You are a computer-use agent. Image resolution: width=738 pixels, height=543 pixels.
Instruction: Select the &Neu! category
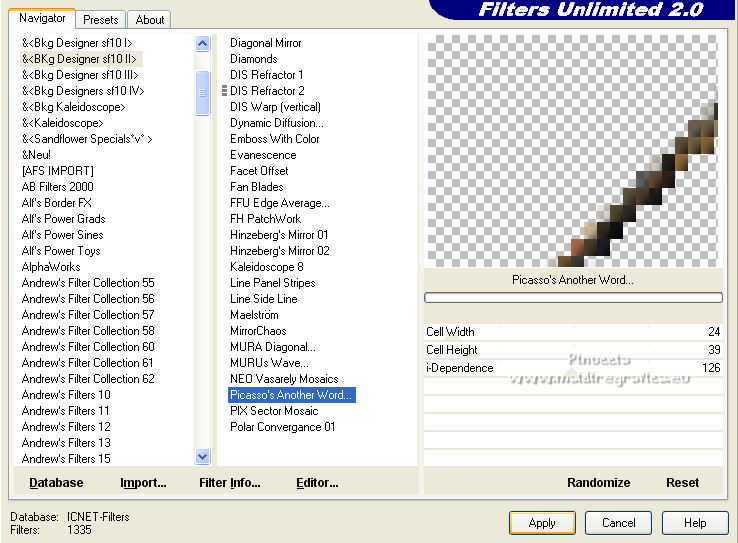(x=36, y=155)
